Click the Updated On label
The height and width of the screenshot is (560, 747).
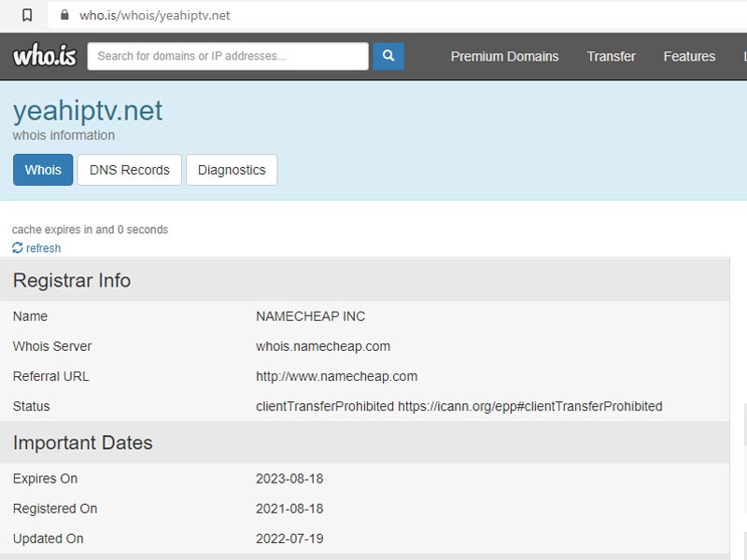[x=49, y=539]
